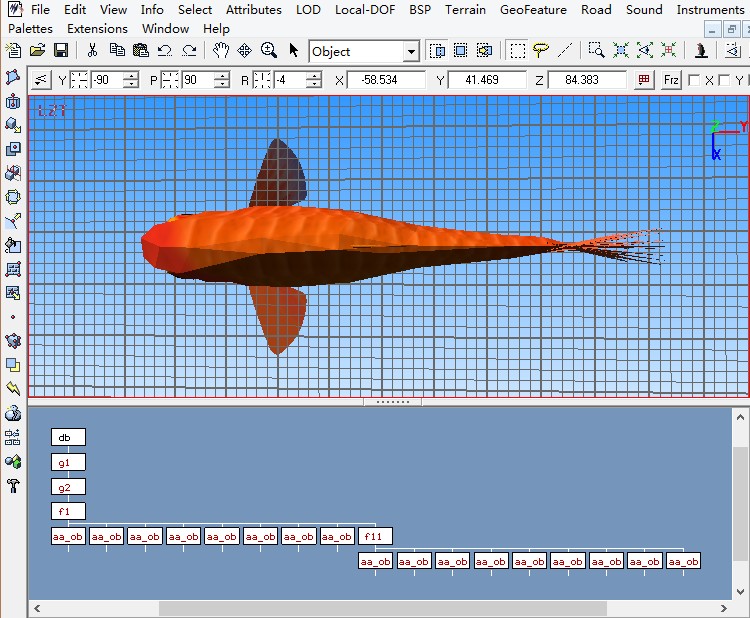The height and width of the screenshot is (618, 750).
Task: Open the Terrain menu
Action: coord(465,10)
